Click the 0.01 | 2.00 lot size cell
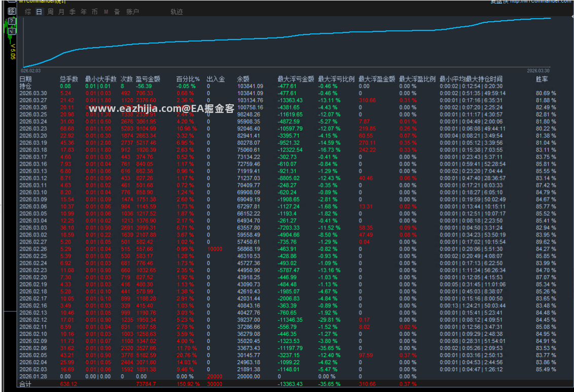574x392 pixels. [98, 143]
